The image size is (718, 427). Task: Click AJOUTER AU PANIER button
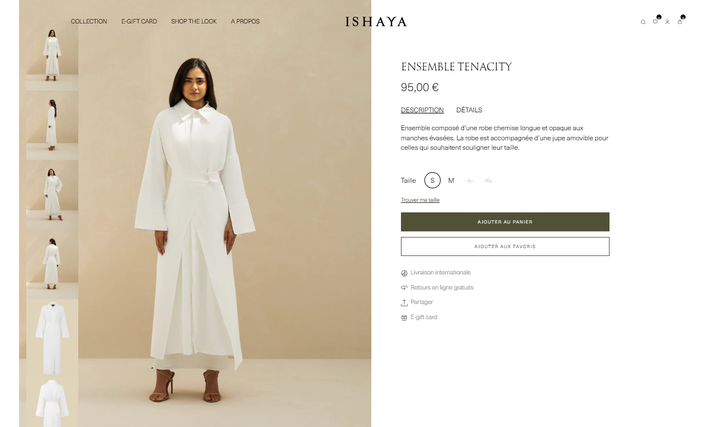pos(505,222)
